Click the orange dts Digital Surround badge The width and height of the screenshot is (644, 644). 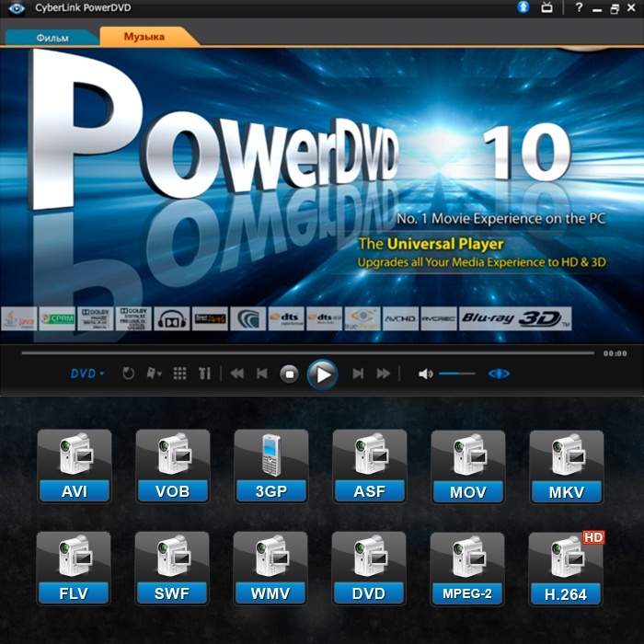(x=286, y=318)
